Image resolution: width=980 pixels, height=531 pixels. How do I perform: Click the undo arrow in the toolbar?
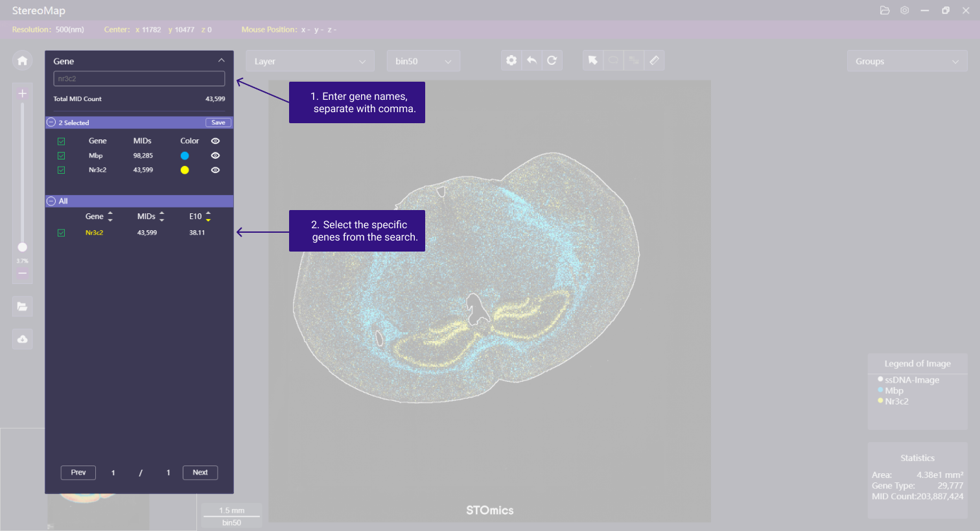[531, 60]
